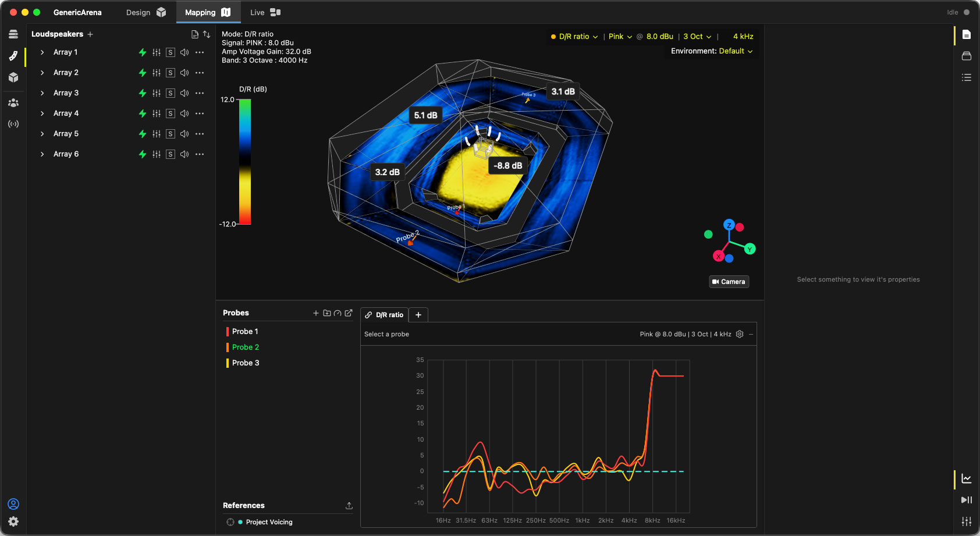This screenshot has height=536, width=980.
Task: Open the D/R ratio mode dropdown
Action: pyautogui.click(x=574, y=37)
